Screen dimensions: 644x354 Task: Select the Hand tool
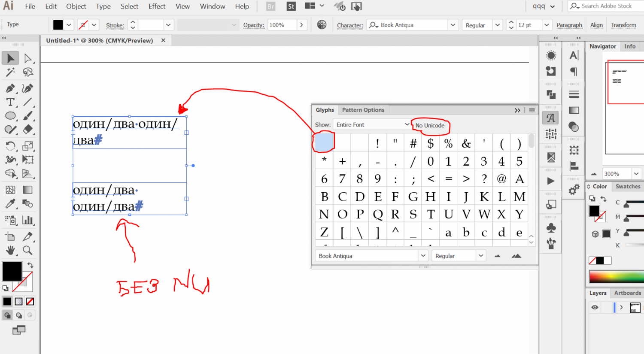(10, 250)
